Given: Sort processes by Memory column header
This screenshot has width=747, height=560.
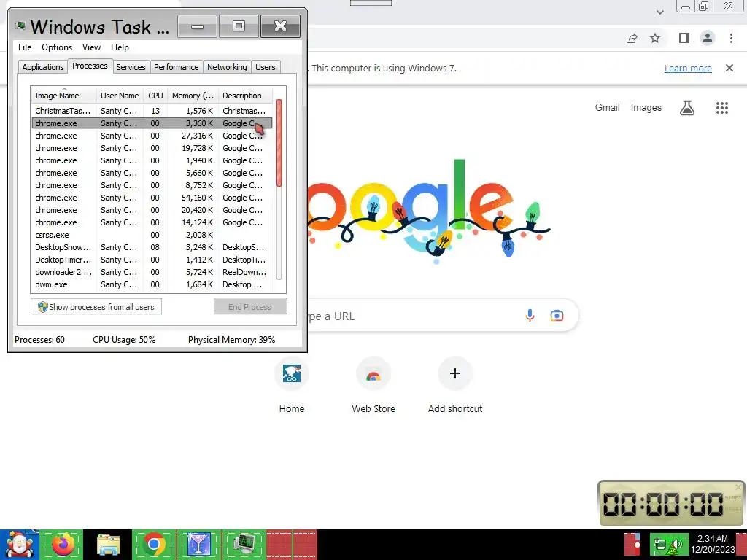Looking at the screenshot, I should 193,96.
